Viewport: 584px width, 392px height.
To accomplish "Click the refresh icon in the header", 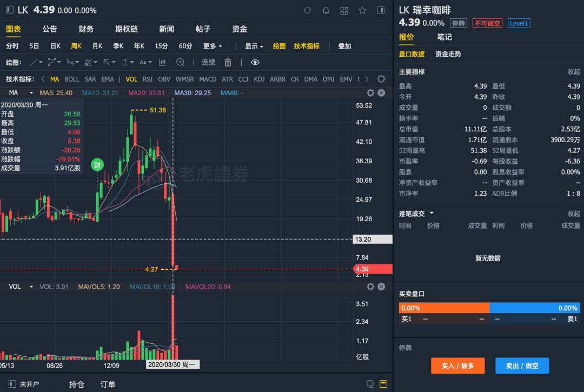I will [308, 10].
